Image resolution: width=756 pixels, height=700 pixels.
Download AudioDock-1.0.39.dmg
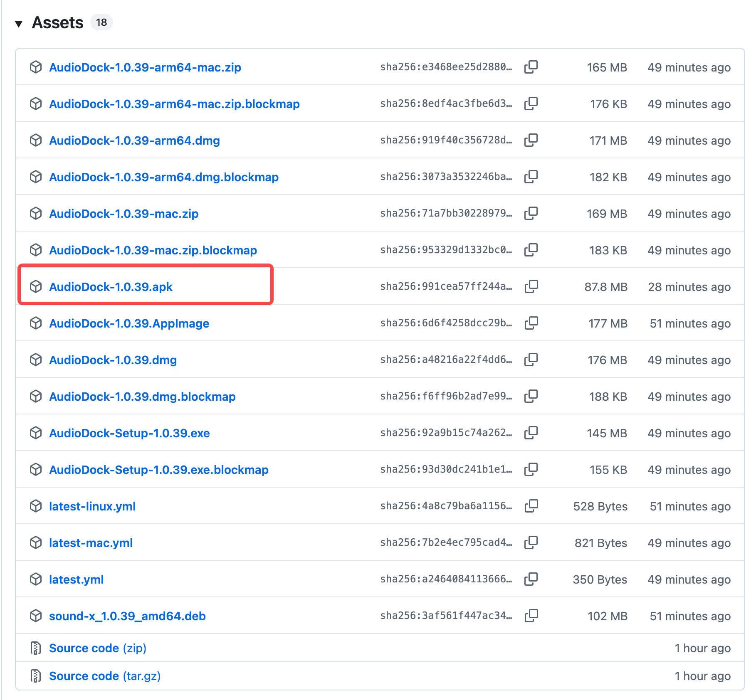coord(113,360)
